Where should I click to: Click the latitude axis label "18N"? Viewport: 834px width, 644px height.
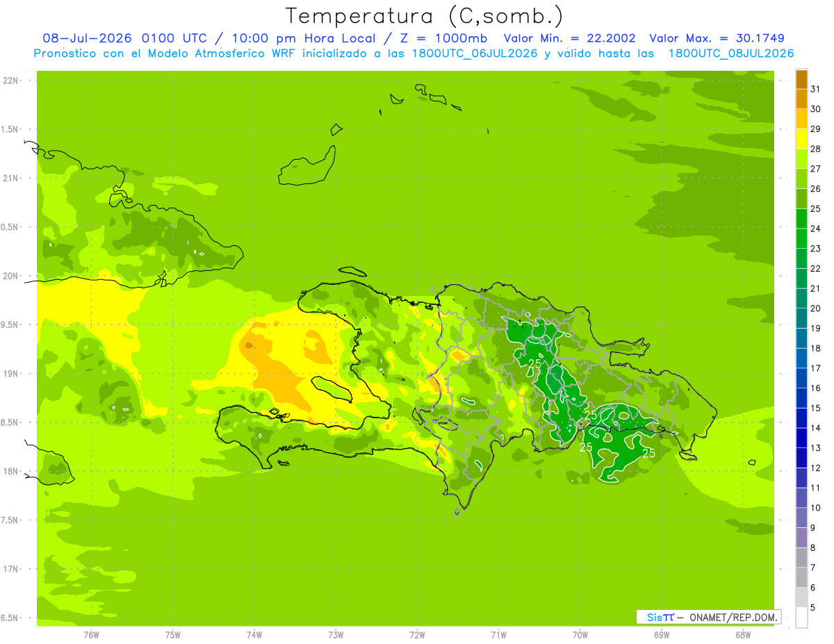point(10,472)
